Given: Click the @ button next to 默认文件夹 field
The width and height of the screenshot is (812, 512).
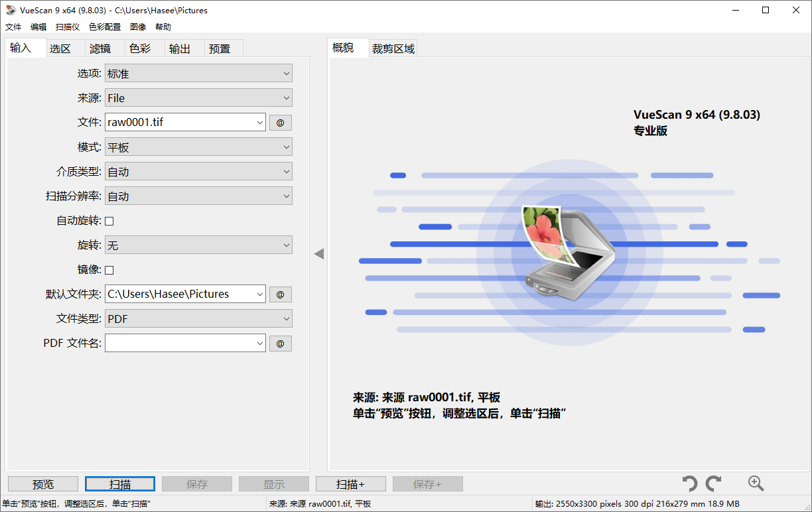Looking at the screenshot, I should point(280,294).
